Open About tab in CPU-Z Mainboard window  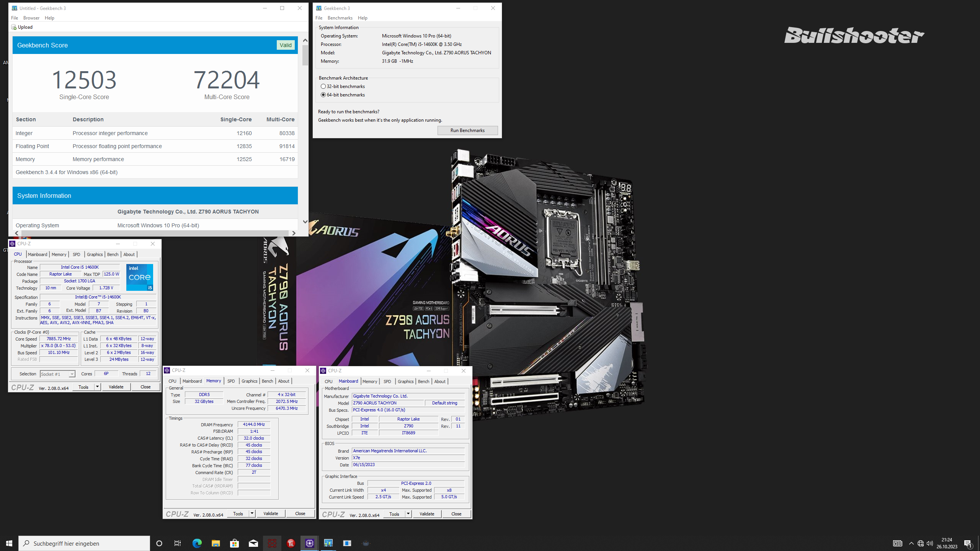point(440,381)
